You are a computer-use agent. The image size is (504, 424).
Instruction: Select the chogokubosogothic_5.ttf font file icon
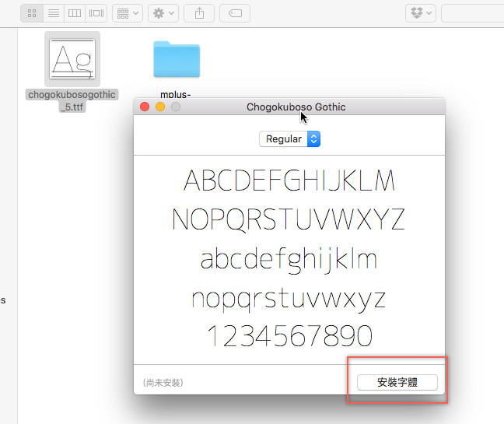pyautogui.click(x=72, y=59)
